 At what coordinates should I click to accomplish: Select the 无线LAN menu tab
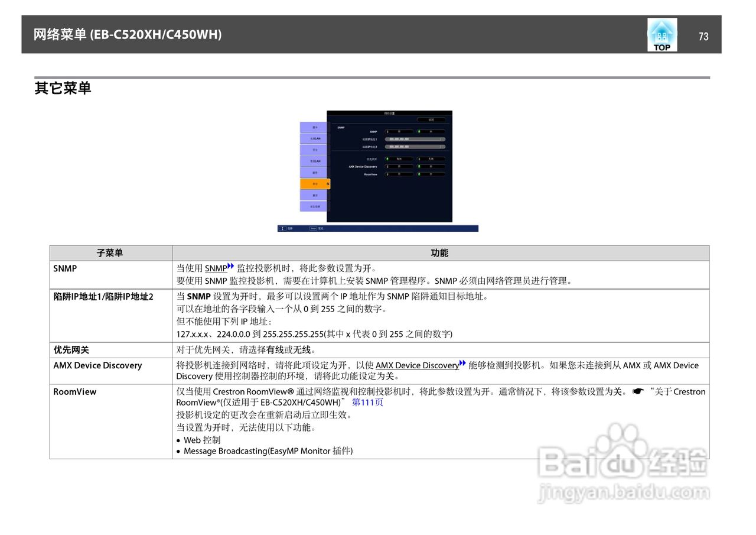pos(313,138)
